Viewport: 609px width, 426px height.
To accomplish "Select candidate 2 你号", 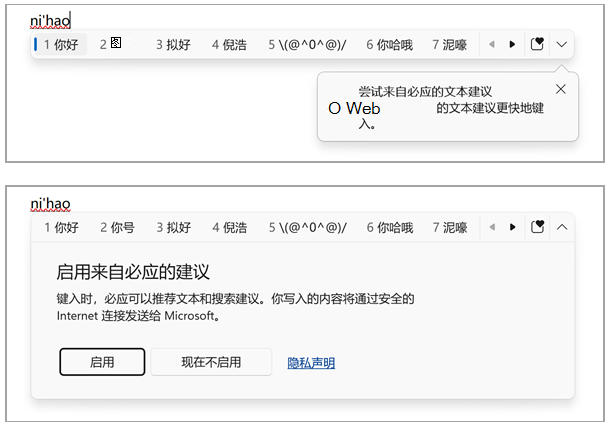I will (117, 227).
